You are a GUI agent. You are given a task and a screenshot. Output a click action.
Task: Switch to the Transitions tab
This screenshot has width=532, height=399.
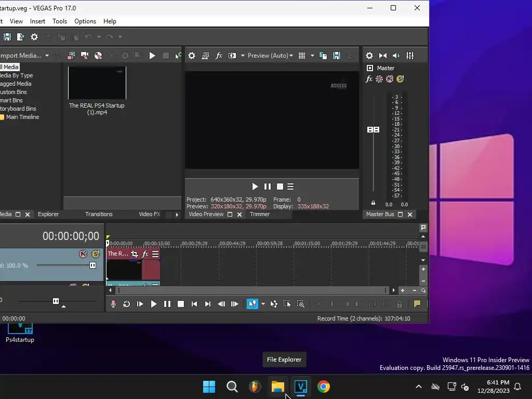click(x=99, y=215)
